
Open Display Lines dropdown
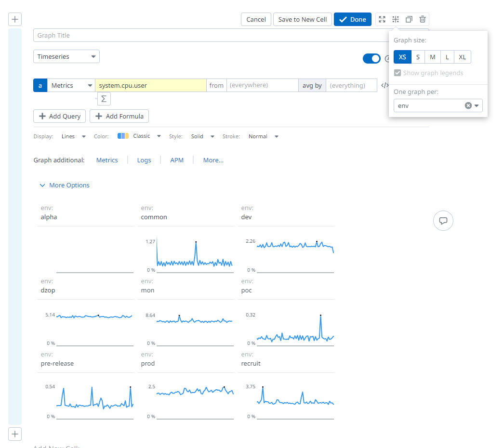74,136
